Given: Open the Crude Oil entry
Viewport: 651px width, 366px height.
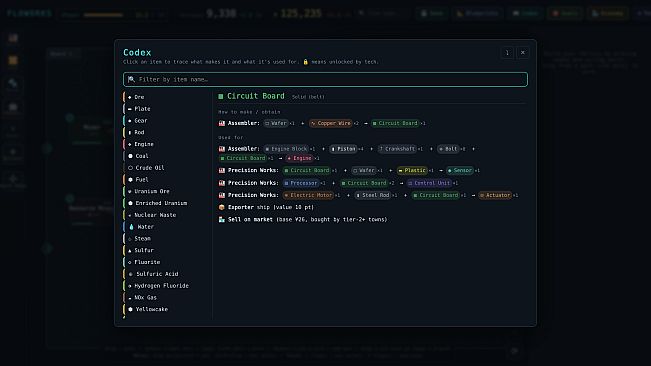Looking at the screenshot, I should point(167,168).
